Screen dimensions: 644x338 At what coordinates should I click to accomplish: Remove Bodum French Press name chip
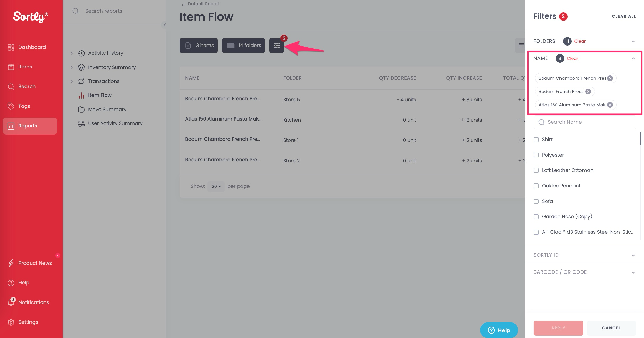tap(588, 92)
